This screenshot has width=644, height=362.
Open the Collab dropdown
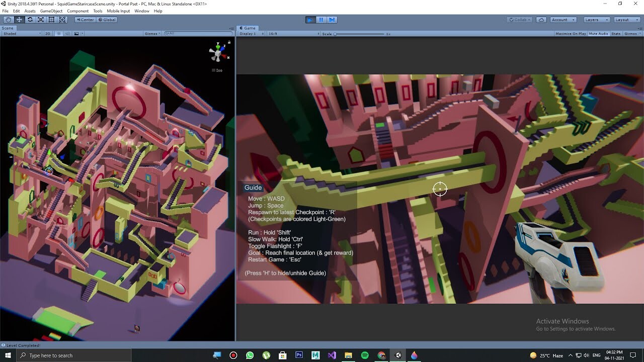pos(520,20)
